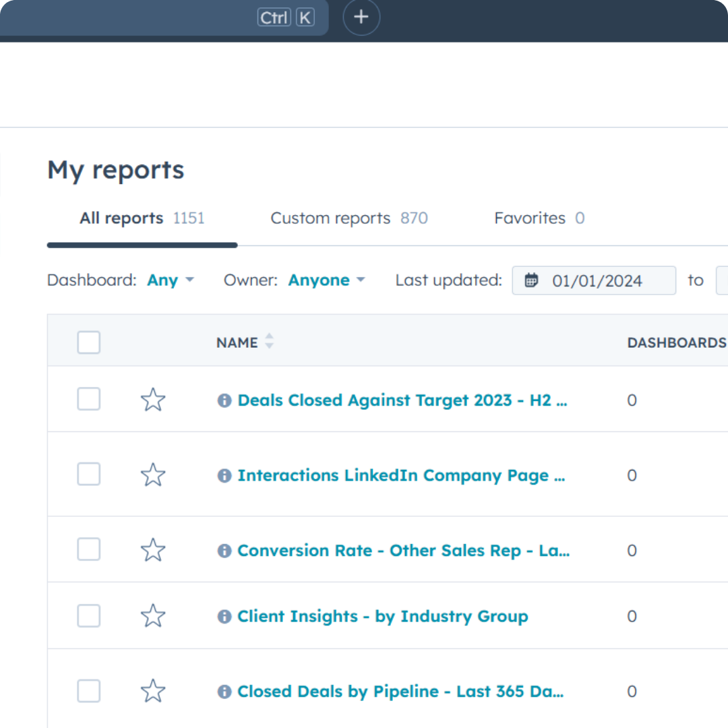728x728 pixels.
Task: Click calendar icon in Last updated date field
Action: click(531, 280)
